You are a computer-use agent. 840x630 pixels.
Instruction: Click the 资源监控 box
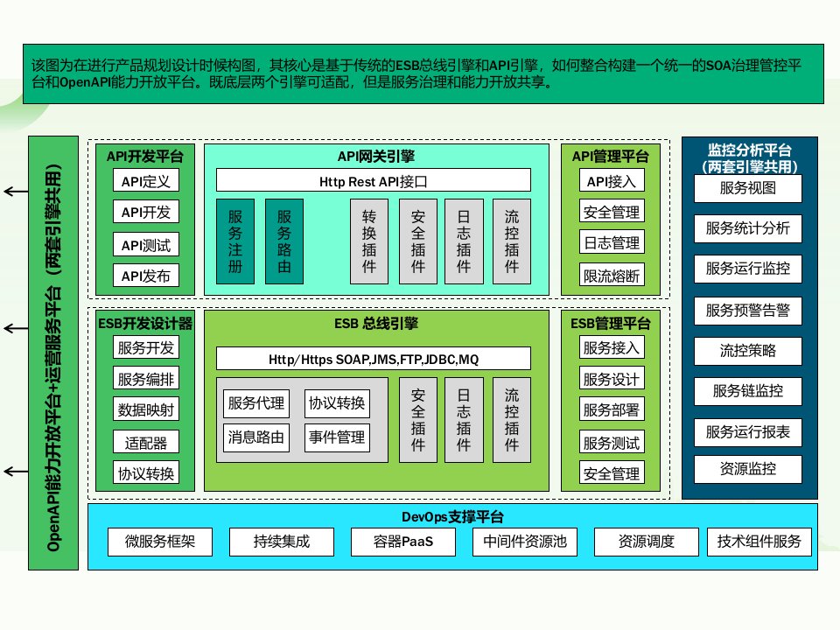click(x=747, y=467)
